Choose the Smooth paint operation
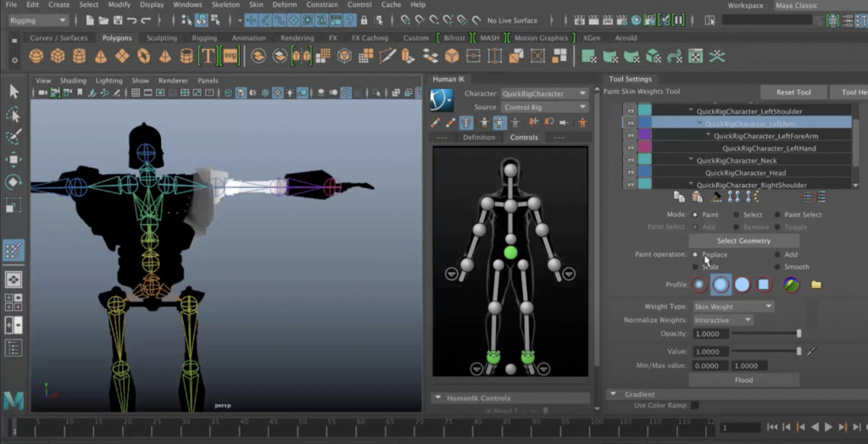The image size is (868, 444). pyautogui.click(x=777, y=267)
